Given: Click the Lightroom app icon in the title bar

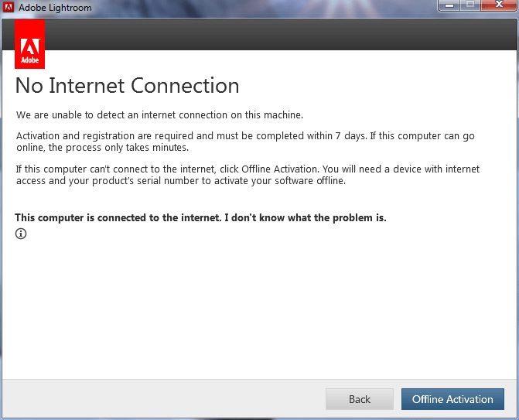Looking at the screenshot, I should pyautogui.click(x=9, y=7).
